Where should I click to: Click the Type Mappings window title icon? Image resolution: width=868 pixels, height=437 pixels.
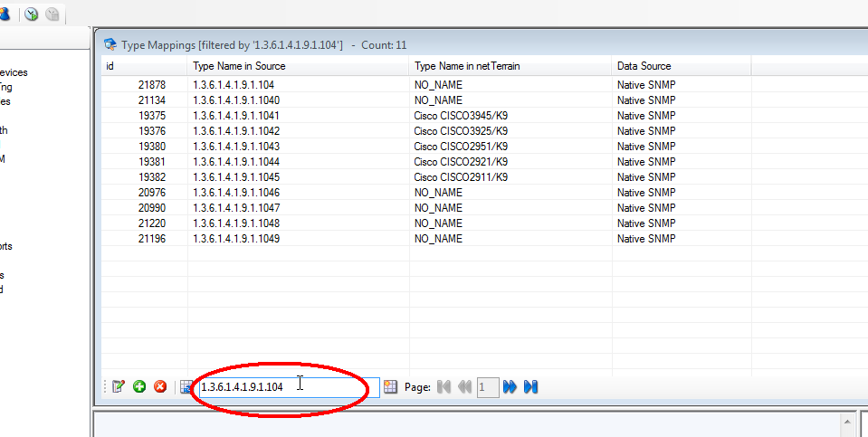pos(110,43)
